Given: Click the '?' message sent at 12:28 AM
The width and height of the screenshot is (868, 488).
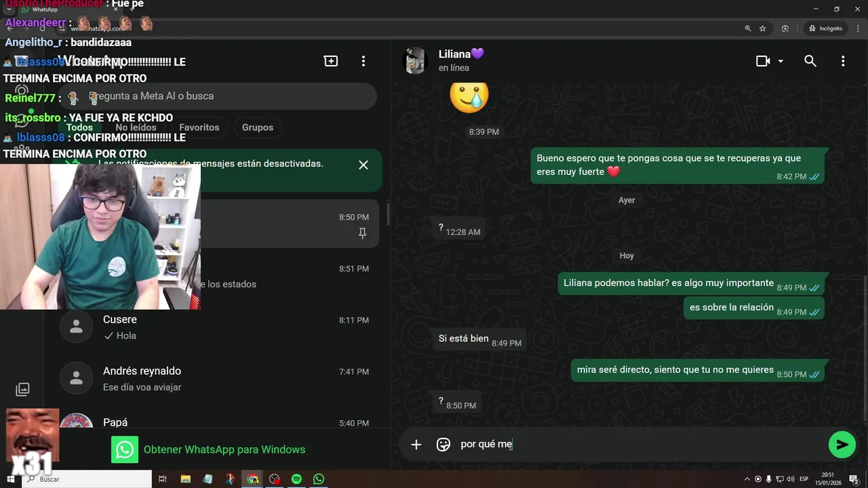Looking at the screenshot, I should 459,228.
